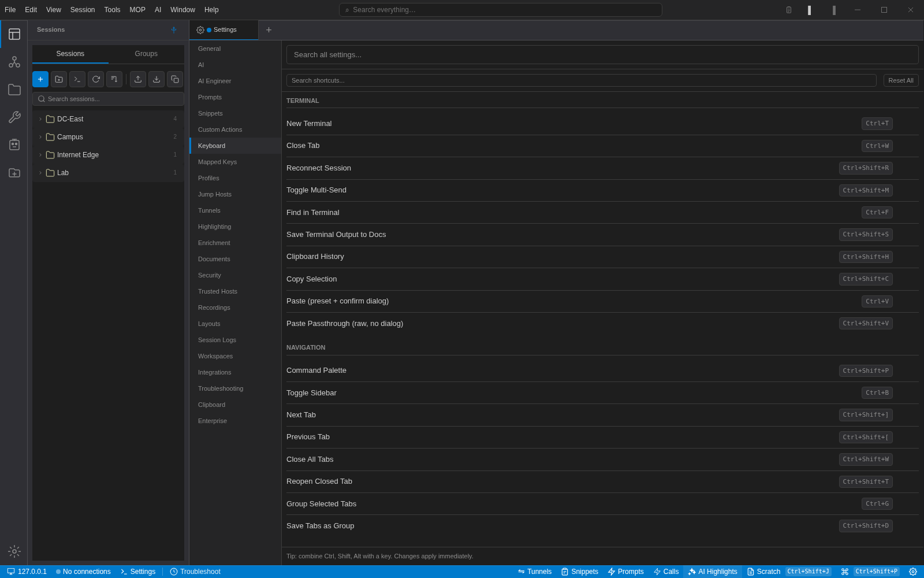Click the Search everything bar
Image resolution: width=924 pixels, height=578 pixels.
pos(501,10)
